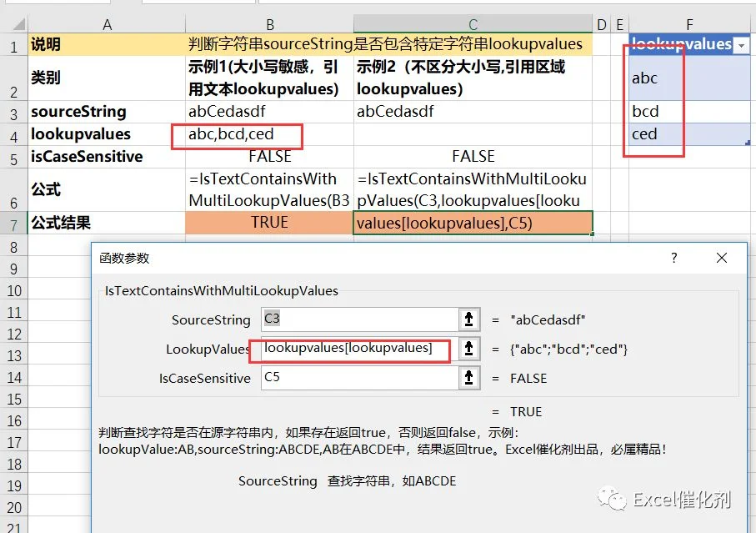Screen dimensions: 756x533
Task: Collapse dialog beside IsCaseSensitive field
Action: (x=468, y=378)
